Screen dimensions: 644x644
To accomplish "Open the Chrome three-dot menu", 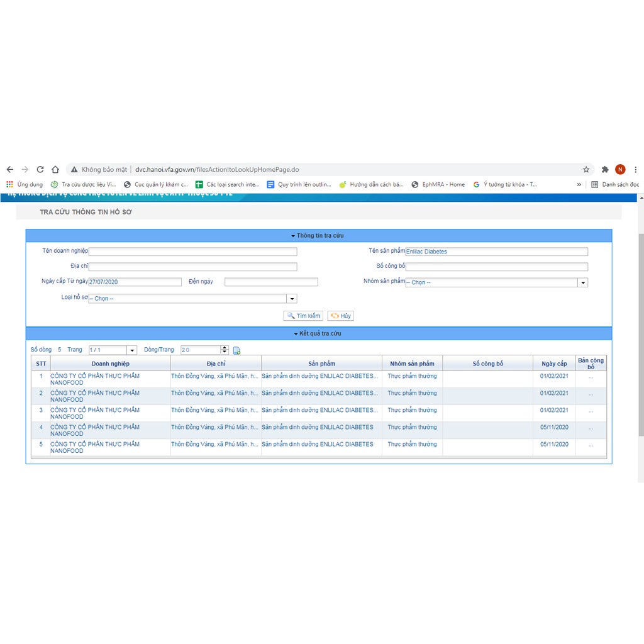I will 635,169.
